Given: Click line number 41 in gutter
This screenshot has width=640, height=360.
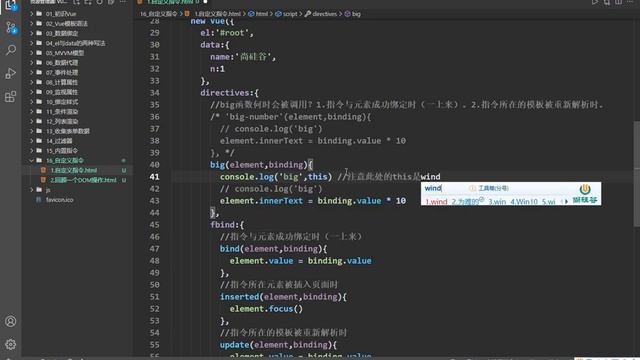Looking at the screenshot, I should pyautogui.click(x=154, y=177).
